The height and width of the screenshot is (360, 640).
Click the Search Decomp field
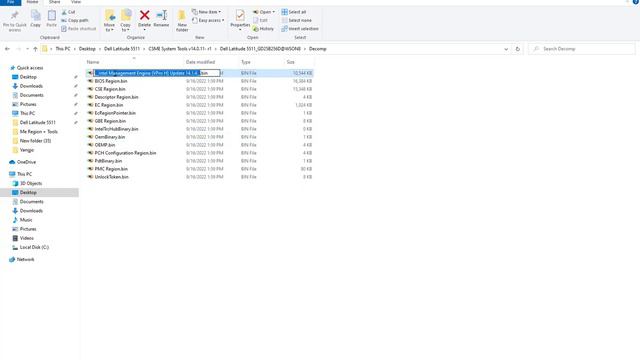pos(582,49)
